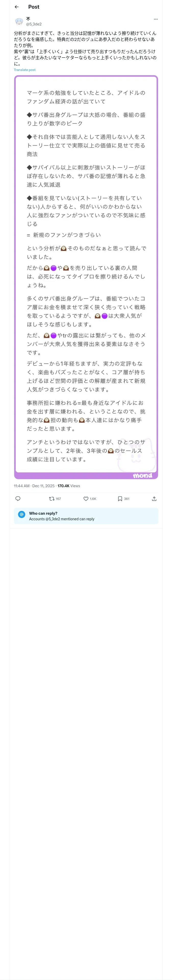Open the share menu icon
The width and height of the screenshot is (172, 980).
pyautogui.click(x=154, y=498)
